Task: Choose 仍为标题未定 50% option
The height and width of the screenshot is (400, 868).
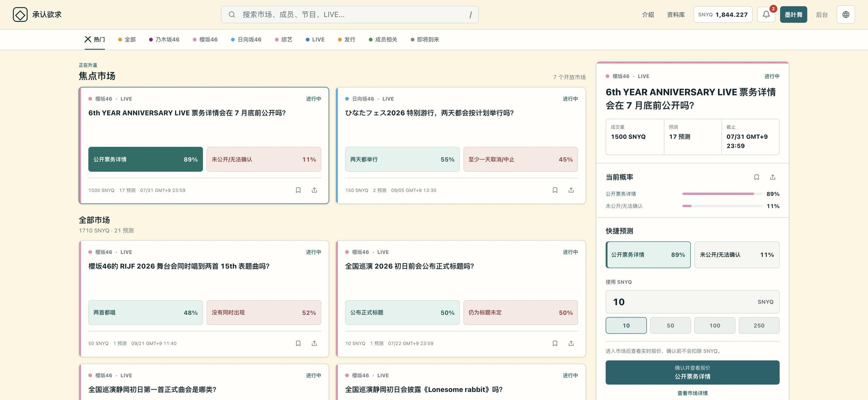Action: pyautogui.click(x=520, y=312)
